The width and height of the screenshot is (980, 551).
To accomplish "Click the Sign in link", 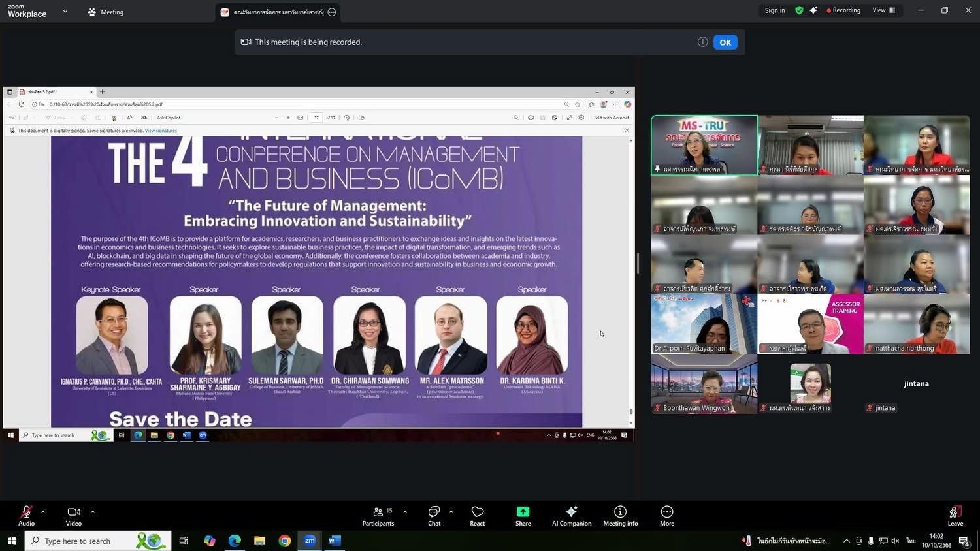I will tap(775, 10).
